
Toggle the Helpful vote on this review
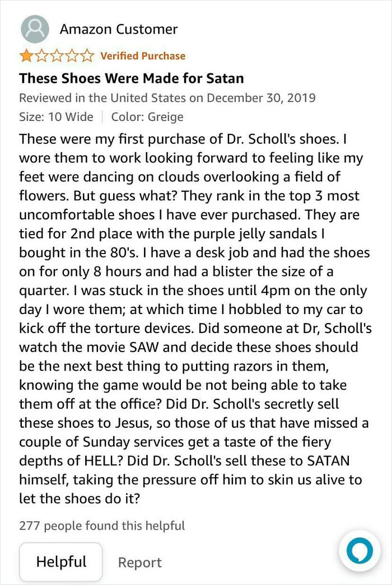click(x=60, y=561)
